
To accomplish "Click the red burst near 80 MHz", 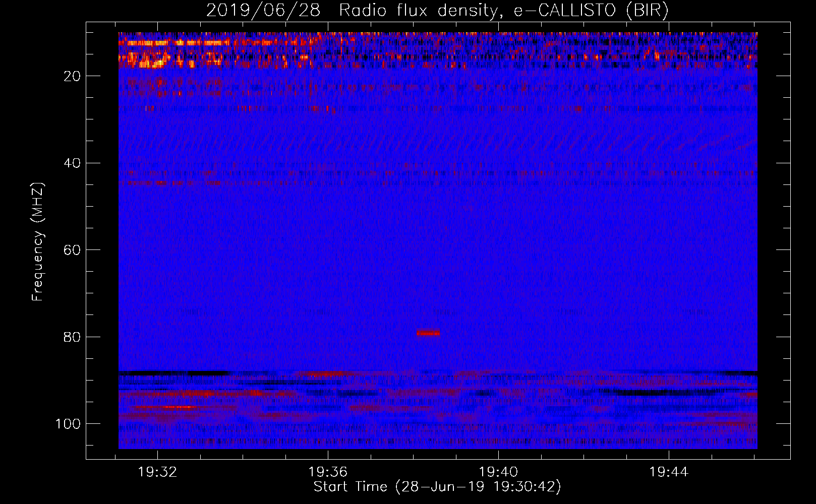I will click(428, 333).
